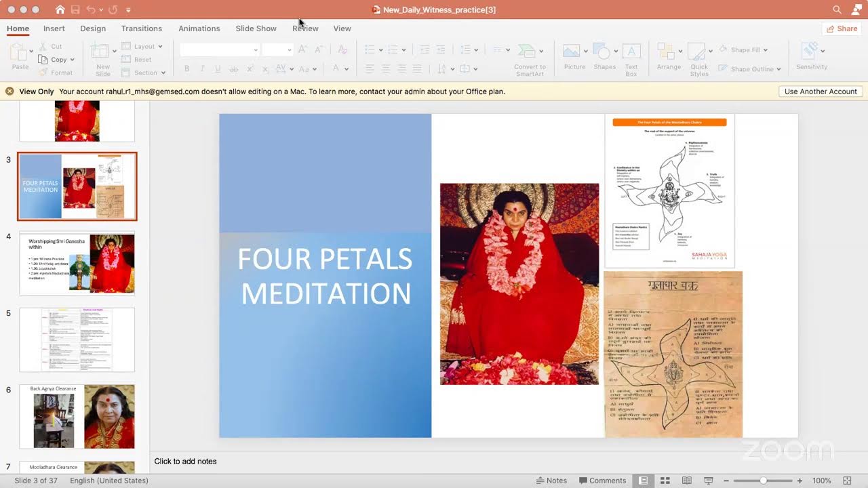Click the Numbering list icon

(x=393, y=49)
